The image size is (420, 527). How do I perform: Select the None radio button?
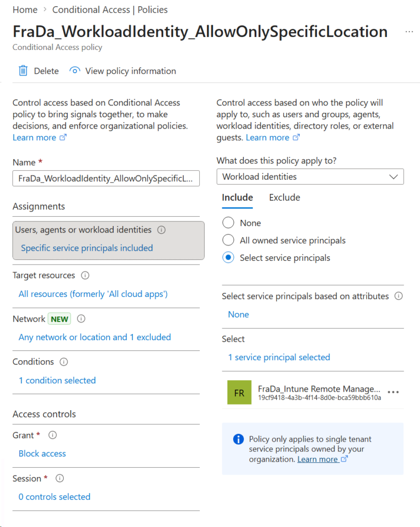[228, 223]
